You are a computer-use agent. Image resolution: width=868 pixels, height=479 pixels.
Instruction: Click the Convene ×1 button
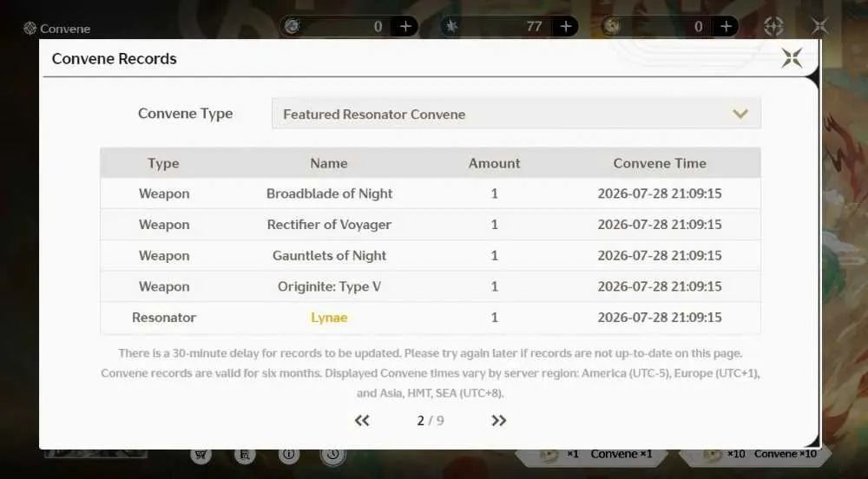tap(592, 455)
